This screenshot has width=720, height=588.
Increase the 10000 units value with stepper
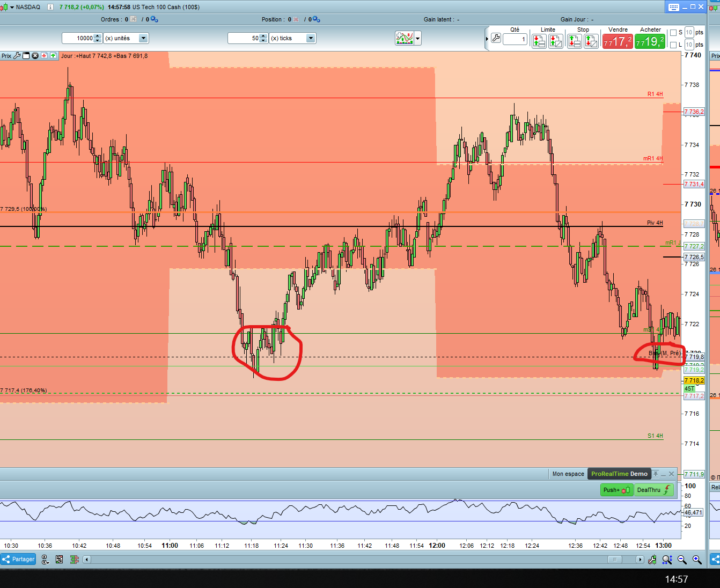tap(98, 36)
